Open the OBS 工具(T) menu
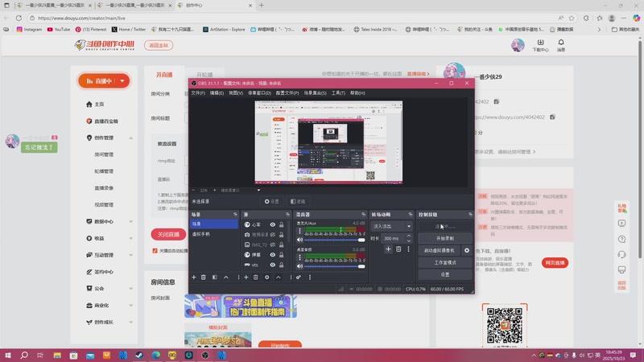This screenshot has height=362, width=644. point(338,93)
